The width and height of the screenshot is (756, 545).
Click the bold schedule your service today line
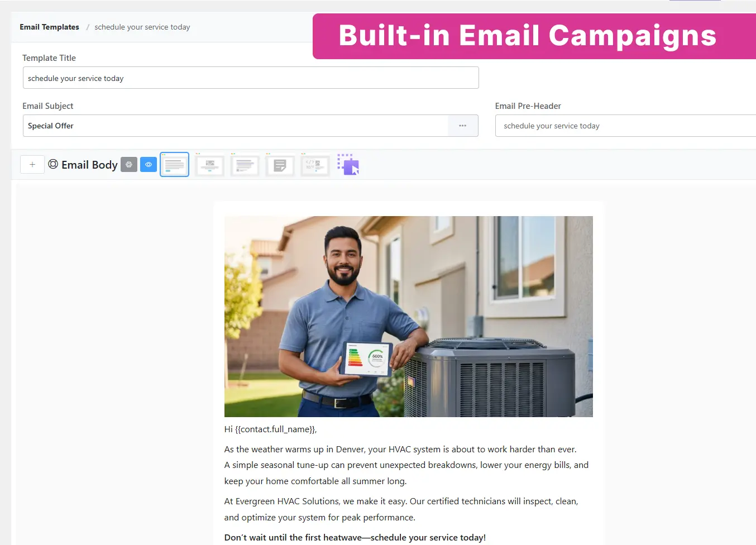click(x=355, y=538)
